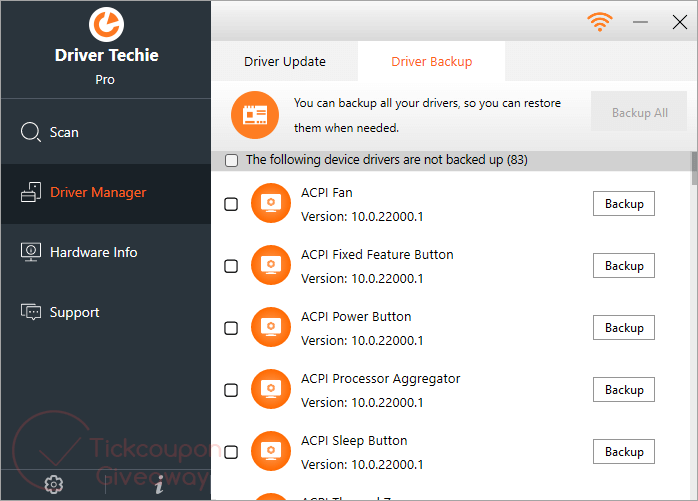Click the orange driver backup card icon
Viewport: 698px width, 501px height.
click(255, 115)
